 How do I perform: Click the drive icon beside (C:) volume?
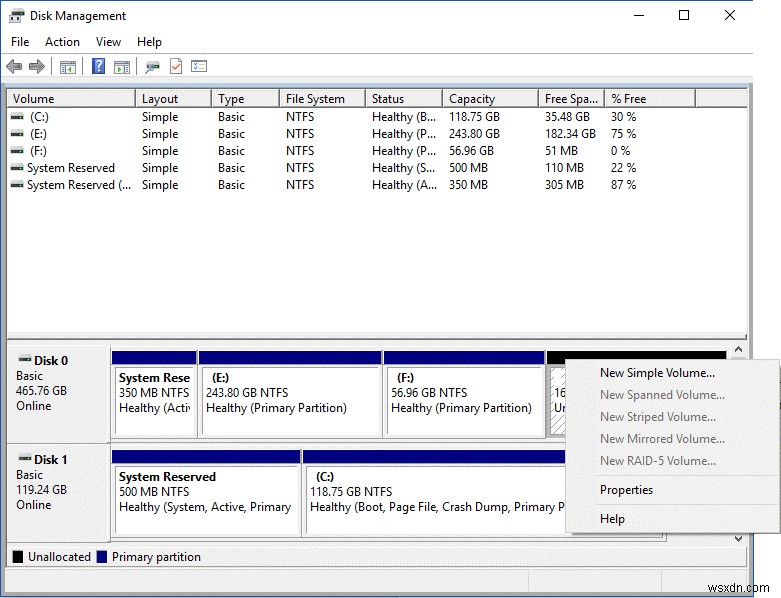pos(17,117)
